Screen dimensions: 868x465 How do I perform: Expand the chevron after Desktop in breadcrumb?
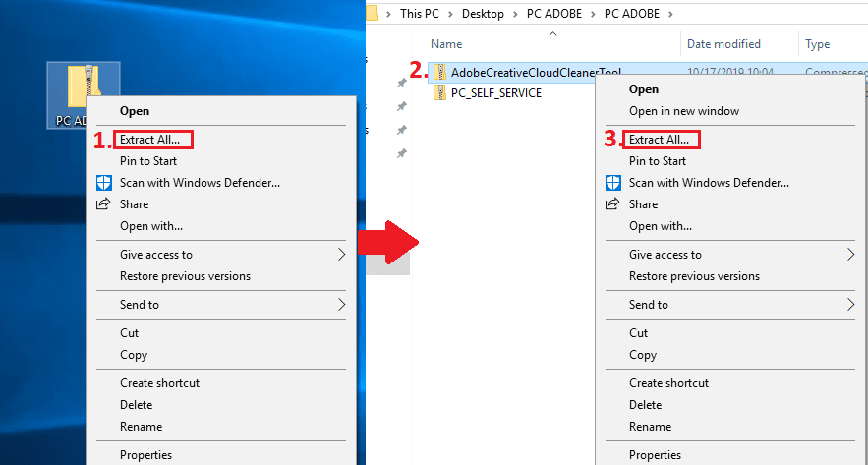pos(516,14)
